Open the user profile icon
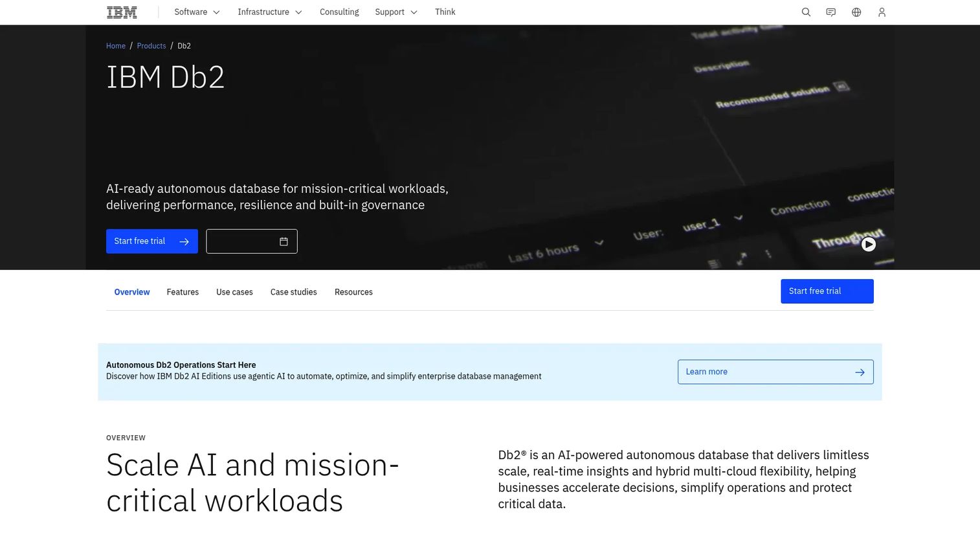Viewport: 980px width, 551px height. pos(882,12)
